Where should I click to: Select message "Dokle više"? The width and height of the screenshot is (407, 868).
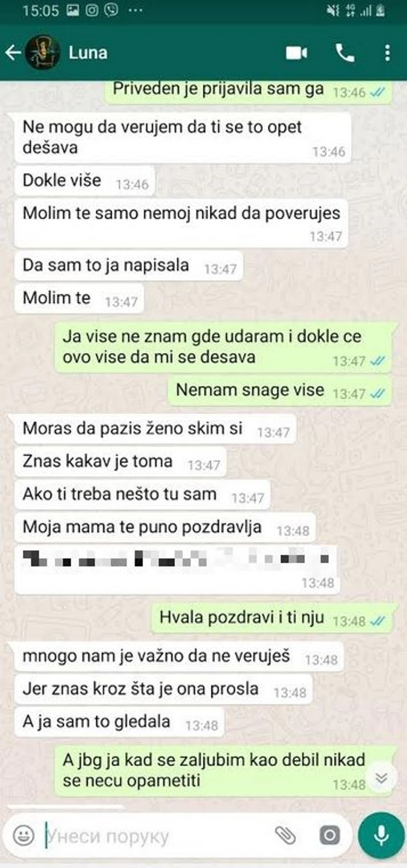point(85,181)
